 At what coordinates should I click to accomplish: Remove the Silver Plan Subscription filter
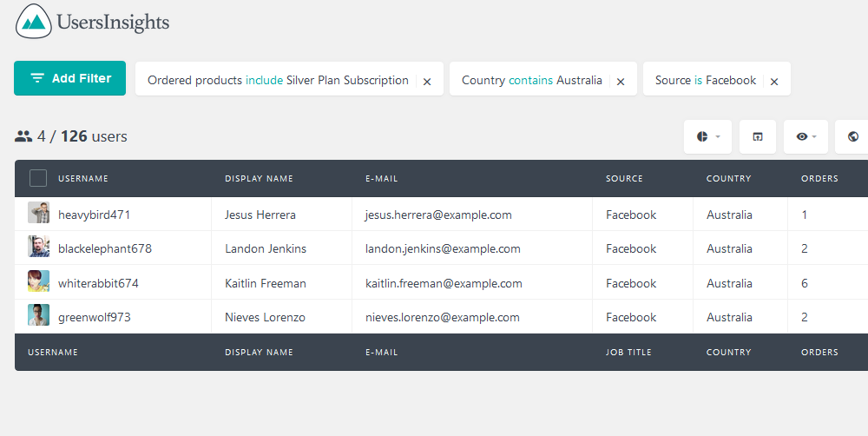click(x=427, y=82)
